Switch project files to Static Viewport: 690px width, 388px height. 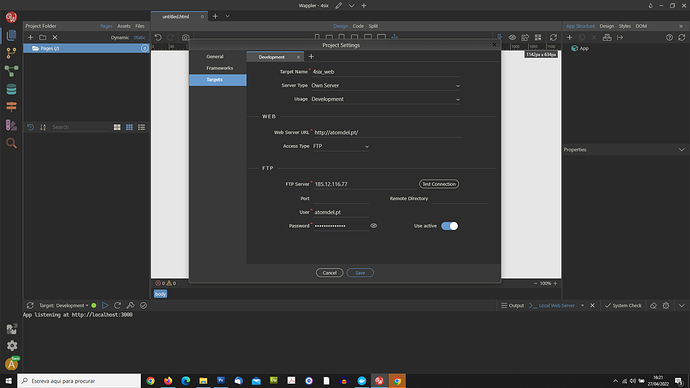(139, 37)
